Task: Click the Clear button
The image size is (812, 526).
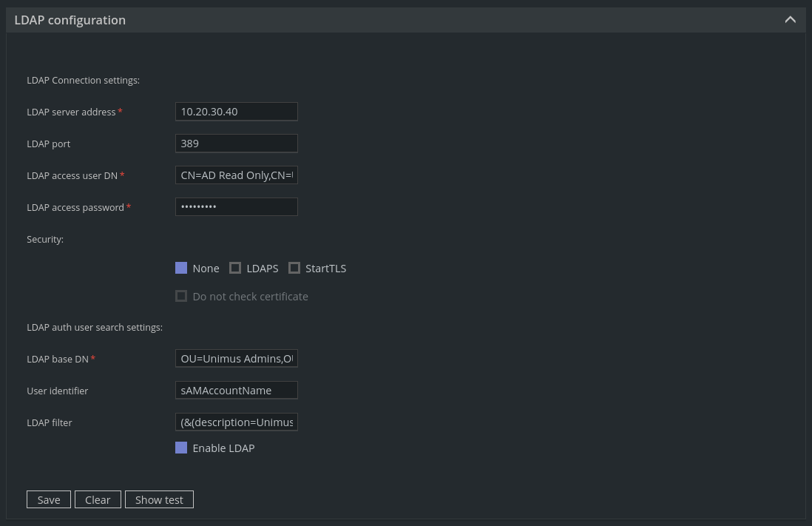Action: pos(98,499)
